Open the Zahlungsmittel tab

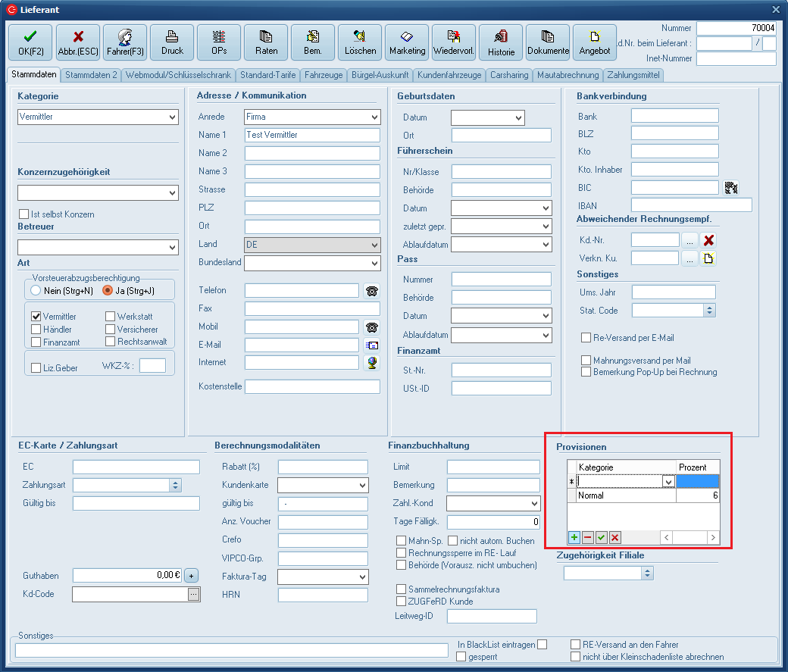pyautogui.click(x=633, y=75)
